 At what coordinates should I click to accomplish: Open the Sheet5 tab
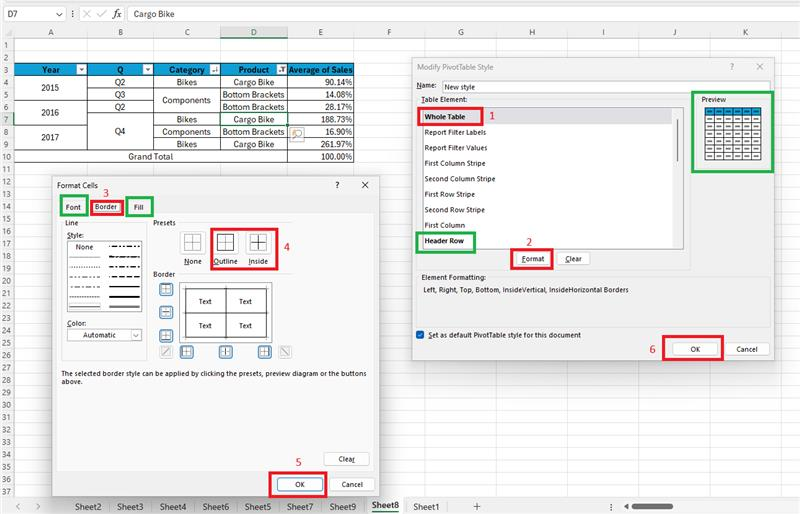tap(258, 506)
